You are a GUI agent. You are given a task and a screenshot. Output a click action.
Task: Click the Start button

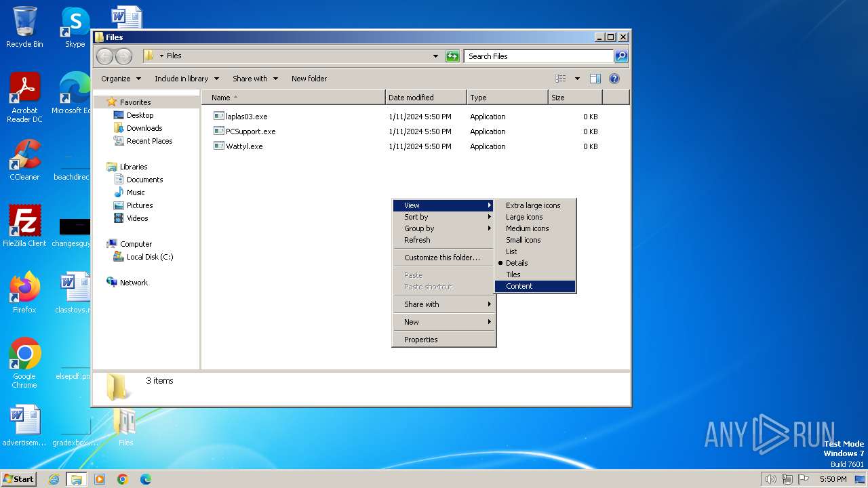point(18,479)
